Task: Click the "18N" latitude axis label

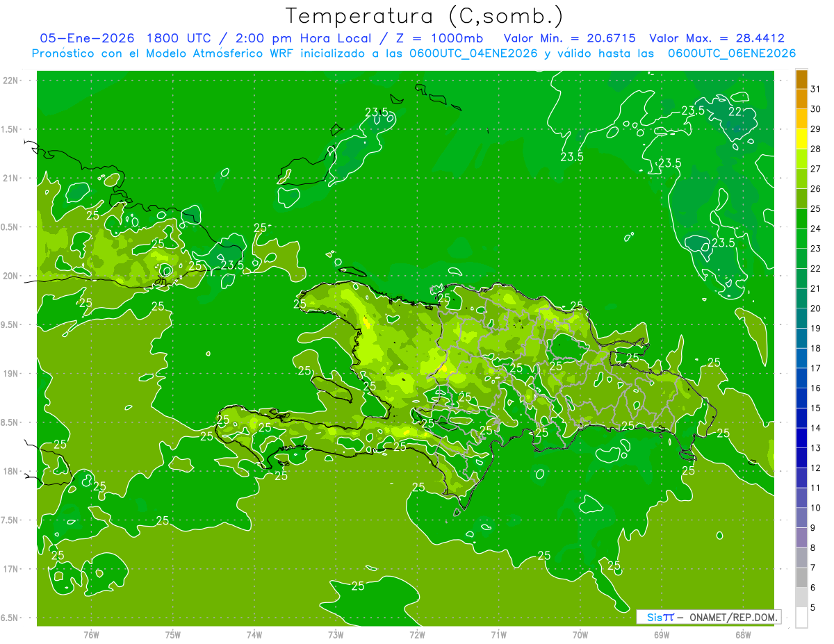Action: (x=11, y=471)
